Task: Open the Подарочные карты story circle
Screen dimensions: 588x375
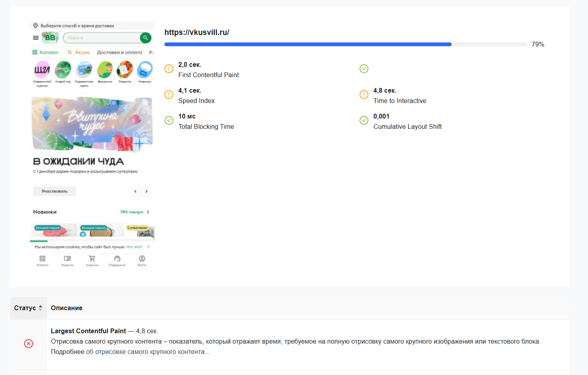Action: point(84,70)
